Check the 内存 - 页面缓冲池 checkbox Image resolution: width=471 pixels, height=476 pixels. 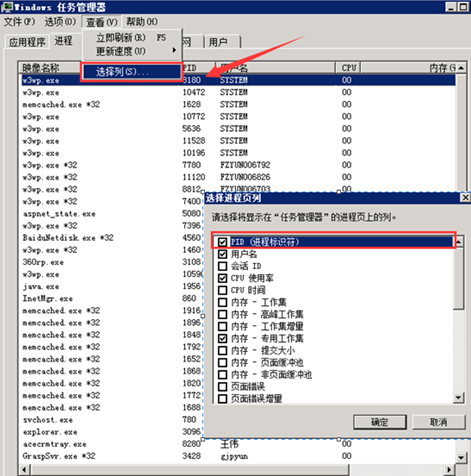click(222, 362)
